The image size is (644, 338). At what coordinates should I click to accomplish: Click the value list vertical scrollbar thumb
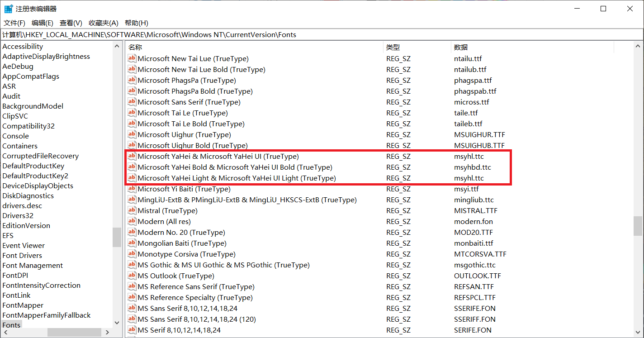[638, 226]
